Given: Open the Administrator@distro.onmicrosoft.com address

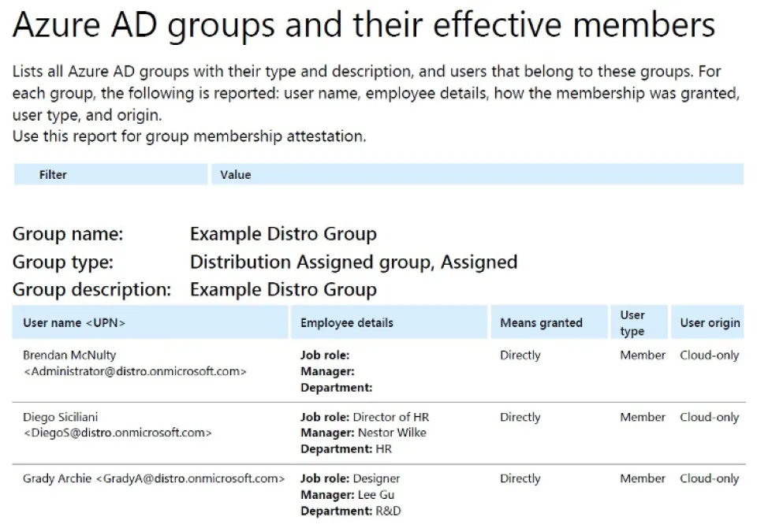Looking at the screenshot, I should pos(135,371).
